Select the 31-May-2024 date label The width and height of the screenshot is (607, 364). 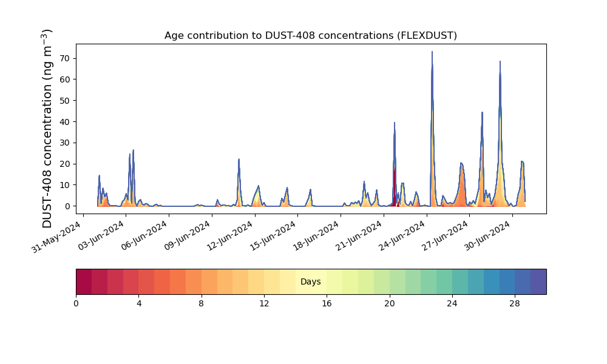[x=56, y=237]
